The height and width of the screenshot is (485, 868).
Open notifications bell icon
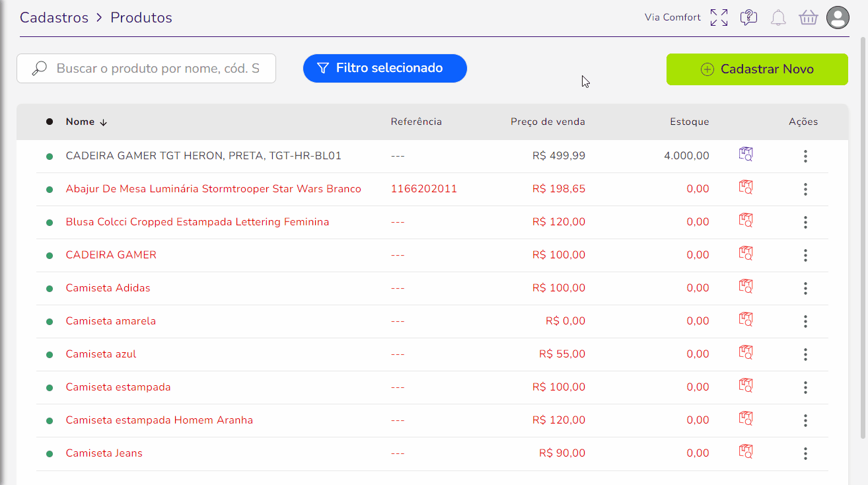pos(779,18)
